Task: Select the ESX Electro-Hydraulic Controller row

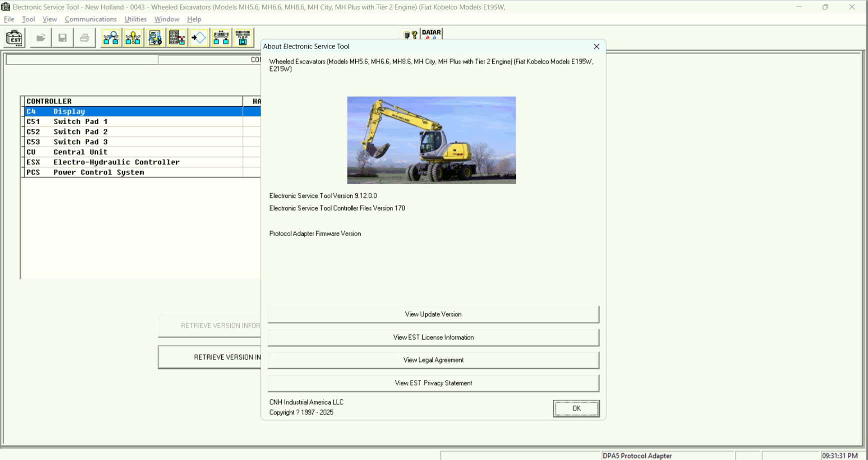Action: pyautogui.click(x=142, y=162)
